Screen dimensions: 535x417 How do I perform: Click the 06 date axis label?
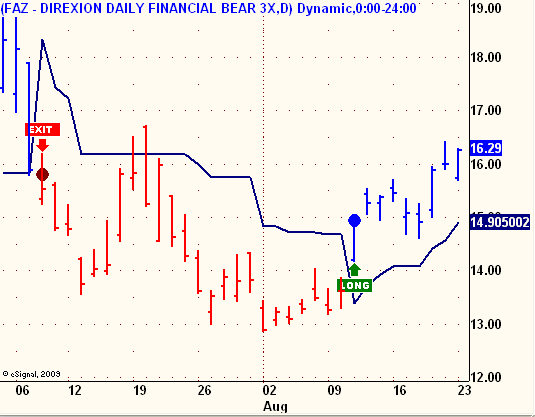coord(22,390)
